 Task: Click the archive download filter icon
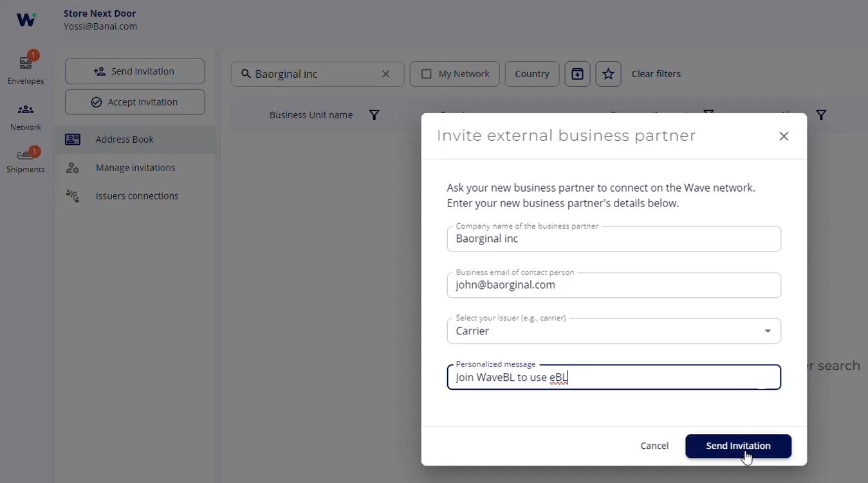(577, 74)
